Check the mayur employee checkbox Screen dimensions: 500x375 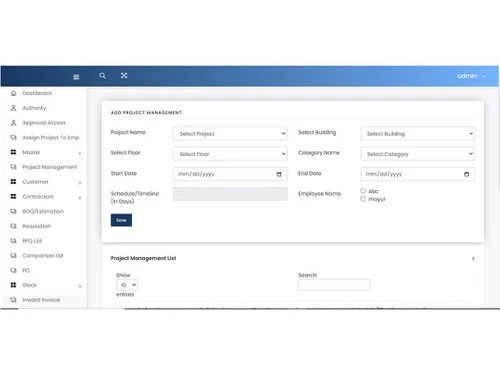pos(363,199)
